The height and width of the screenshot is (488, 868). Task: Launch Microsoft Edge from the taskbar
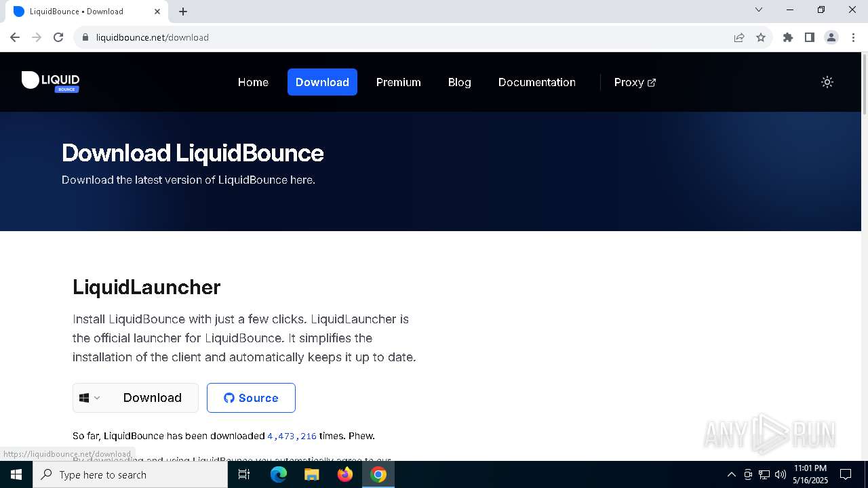click(279, 474)
